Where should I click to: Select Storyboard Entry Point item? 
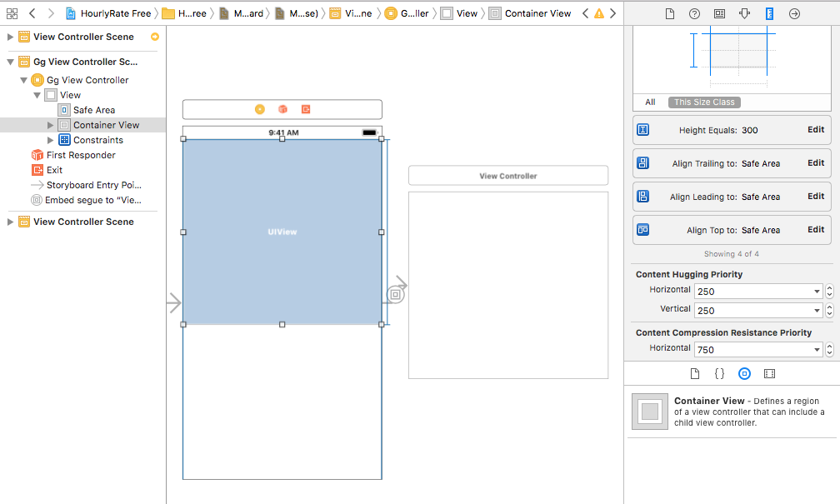(x=93, y=185)
